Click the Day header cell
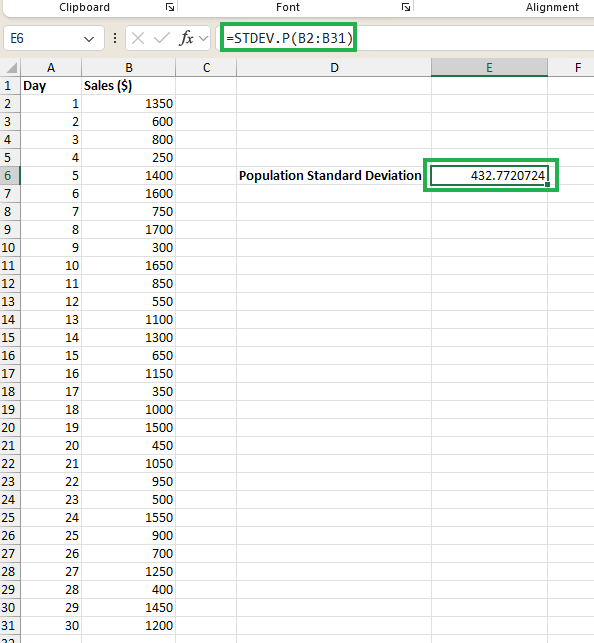The image size is (594, 643). point(51,86)
